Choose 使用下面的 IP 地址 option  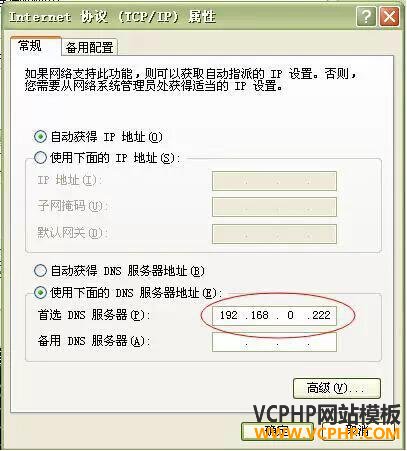click(40, 157)
